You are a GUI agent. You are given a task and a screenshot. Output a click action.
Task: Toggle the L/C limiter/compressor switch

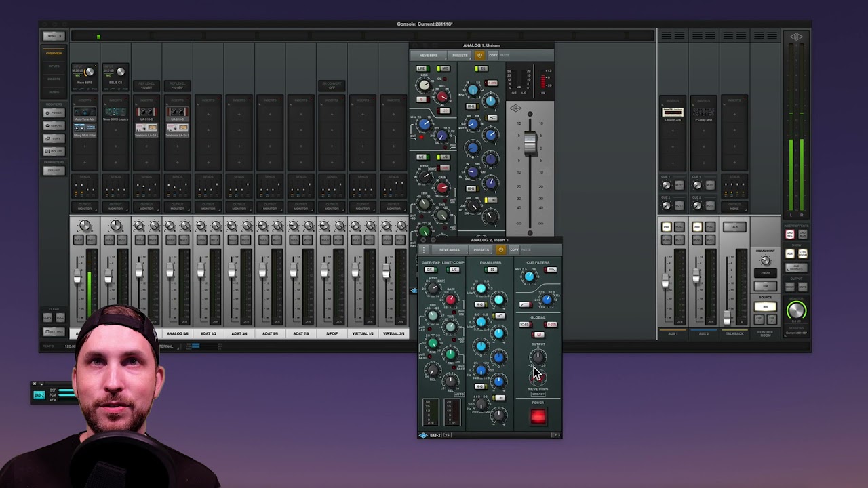(x=454, y=270)
